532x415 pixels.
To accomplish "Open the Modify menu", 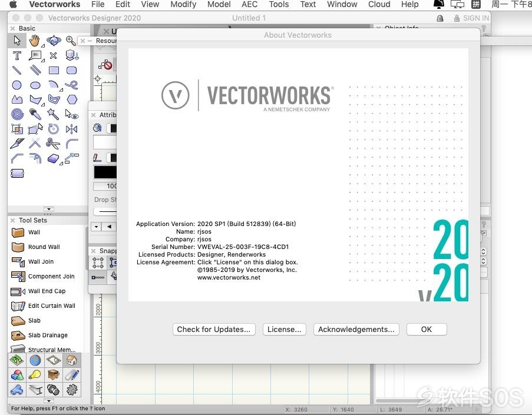I will (183, 4).
